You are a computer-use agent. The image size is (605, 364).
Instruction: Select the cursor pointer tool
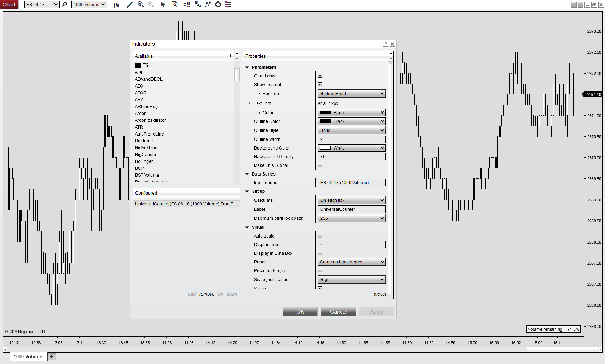click(x=163, y=4)
